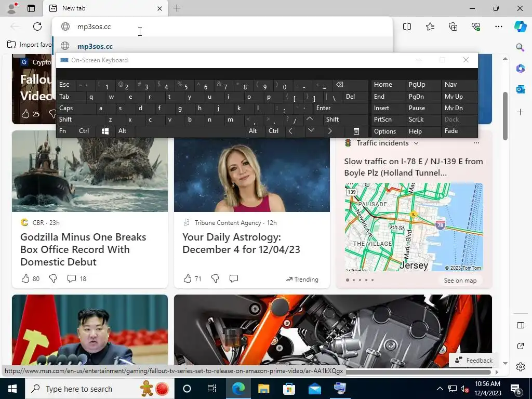The width and height of the screenshot is (532, 399).
Task: Open split screen icon in toolbar
Action: click(407, 26)
